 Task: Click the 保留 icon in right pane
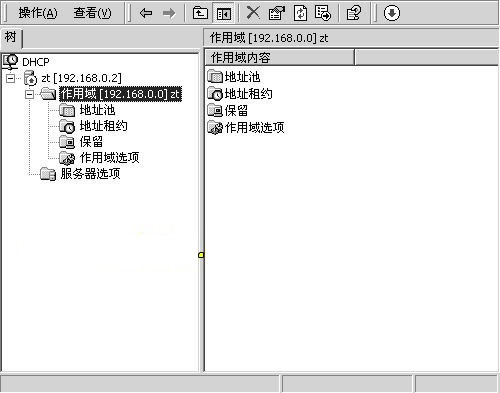[x=215, y=110]
